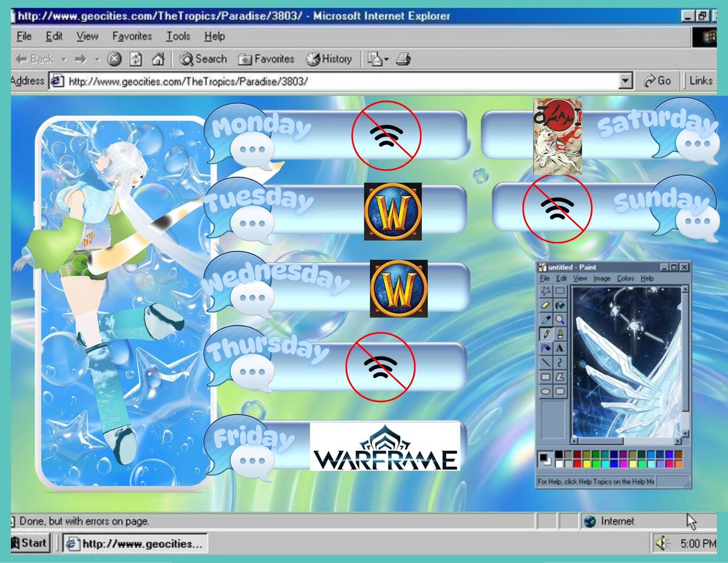
Task: Click the Internet zone status bar label
Action: tap(617, 521)
